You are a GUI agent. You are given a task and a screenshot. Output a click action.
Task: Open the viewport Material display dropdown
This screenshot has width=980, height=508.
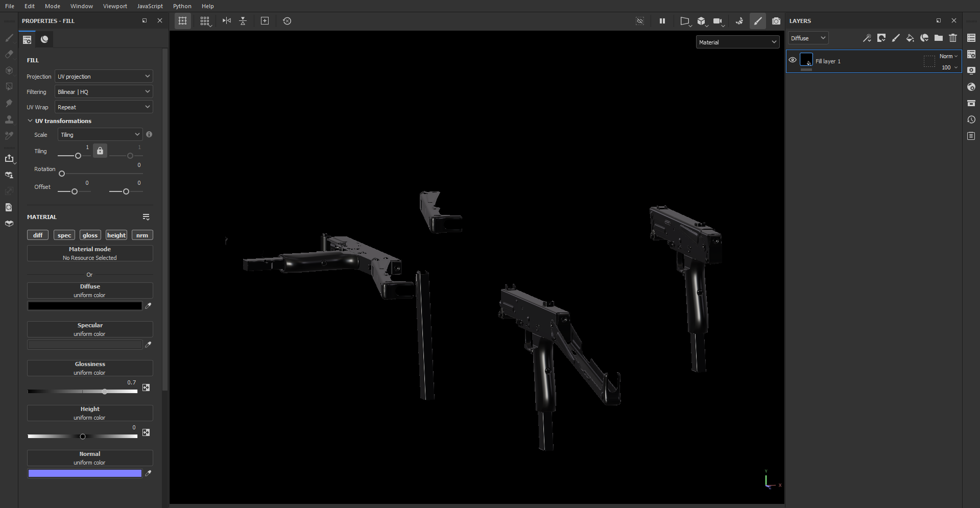[x=737, y=42]
